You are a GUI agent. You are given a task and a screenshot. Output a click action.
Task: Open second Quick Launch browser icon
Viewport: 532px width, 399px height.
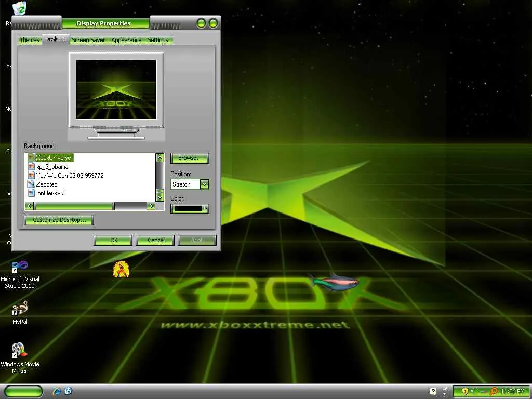click(68, 391)
